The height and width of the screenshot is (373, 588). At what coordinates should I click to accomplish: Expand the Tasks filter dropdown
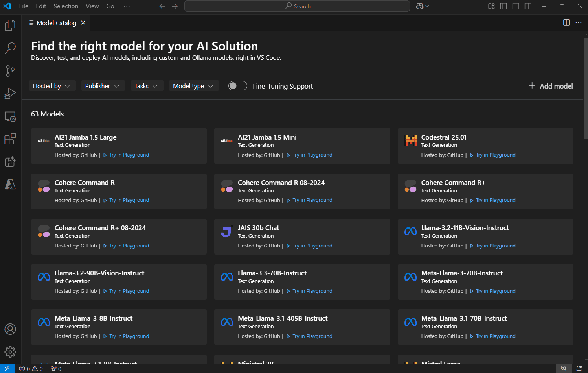(147, 86)
